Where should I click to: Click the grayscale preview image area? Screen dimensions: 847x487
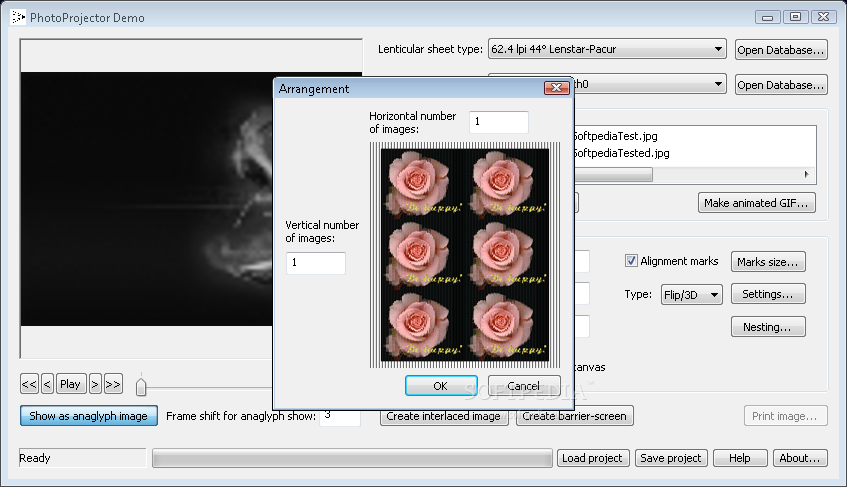(147, 199)
